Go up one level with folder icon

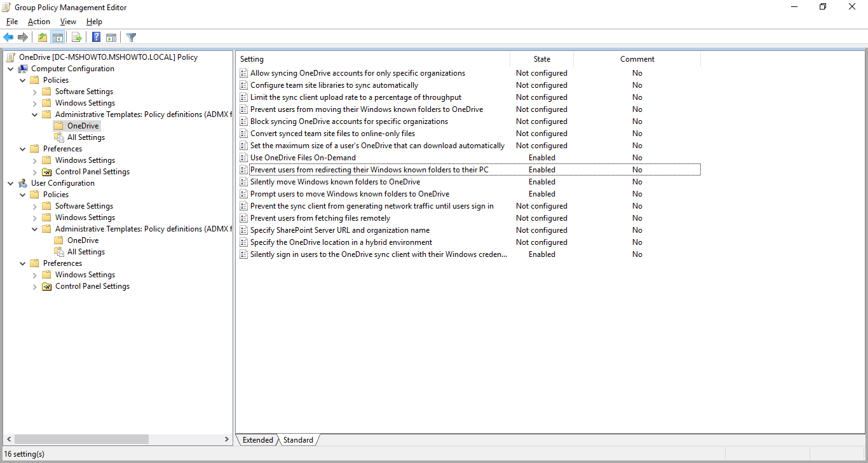click(43, 38)
